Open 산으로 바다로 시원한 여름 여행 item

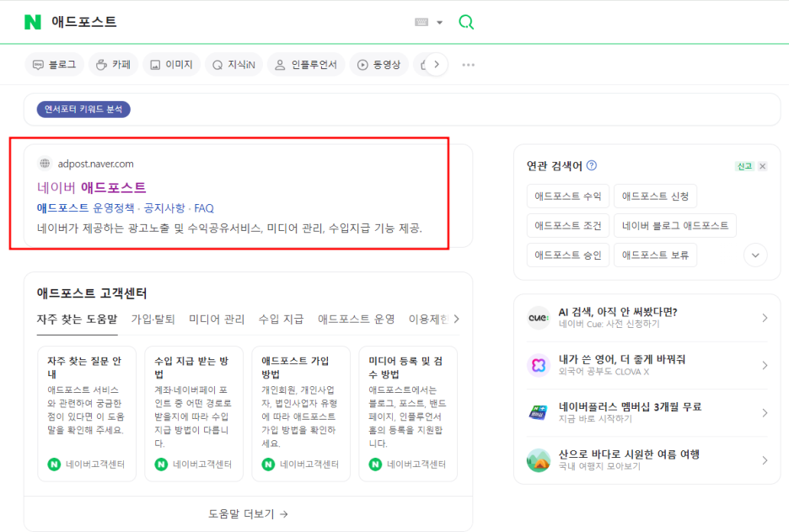629,454
